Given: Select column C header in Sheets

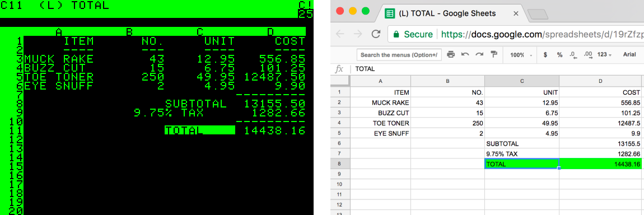Looking at the screenshot, I should click(522, 81).
